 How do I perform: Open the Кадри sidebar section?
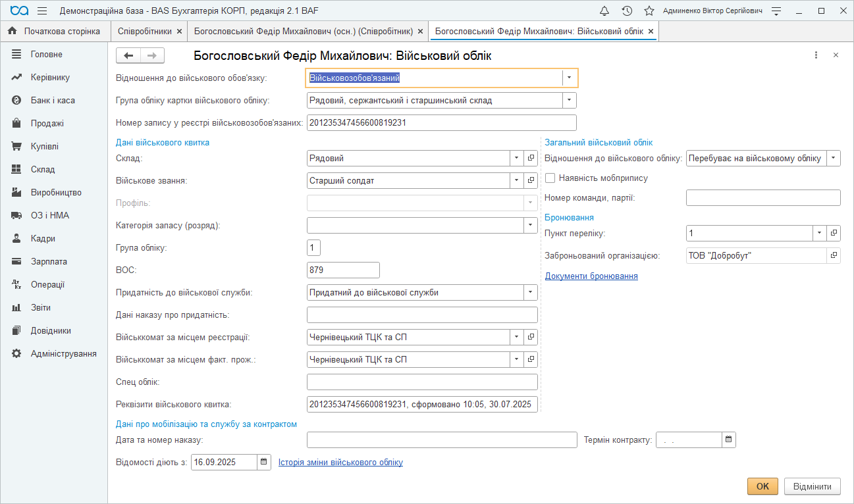(x=43, y=238)
